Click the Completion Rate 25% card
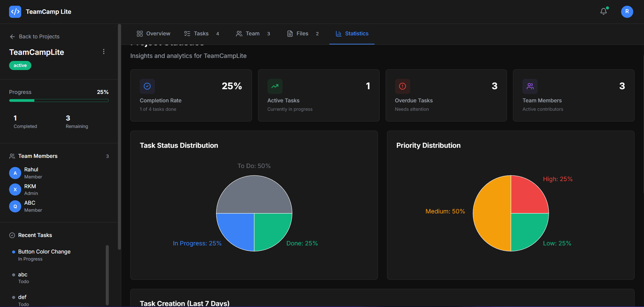This screenshot has height=307, width=644. (191, 95)
